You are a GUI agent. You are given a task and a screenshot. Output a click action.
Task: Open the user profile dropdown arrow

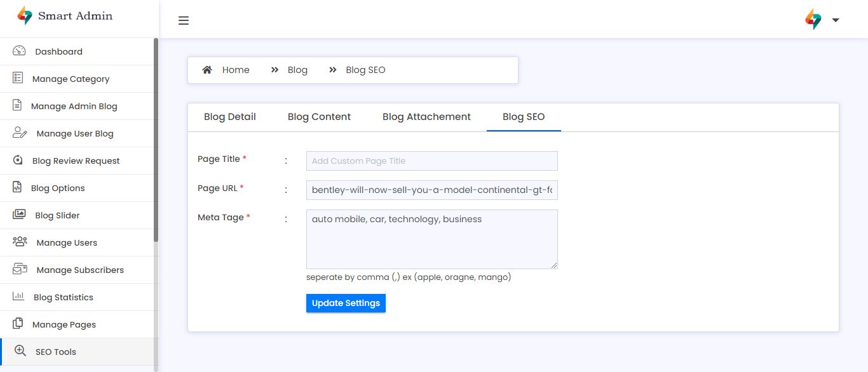pyautogui.click(x=836, y=20)
